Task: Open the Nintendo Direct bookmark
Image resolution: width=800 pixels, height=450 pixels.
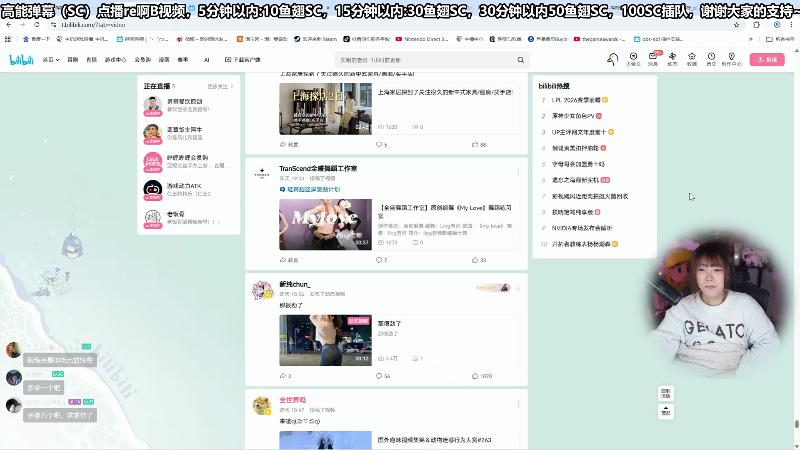Action: click(422, 39)
